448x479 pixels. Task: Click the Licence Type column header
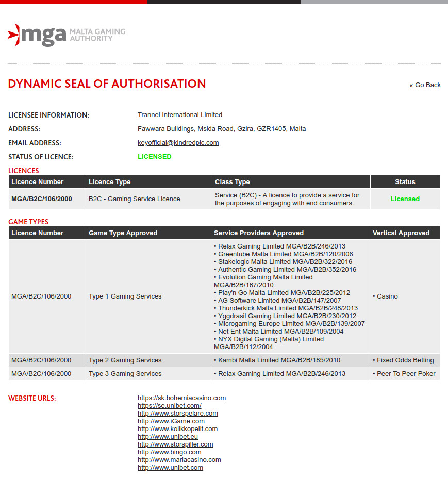click(x=149, y=182)
